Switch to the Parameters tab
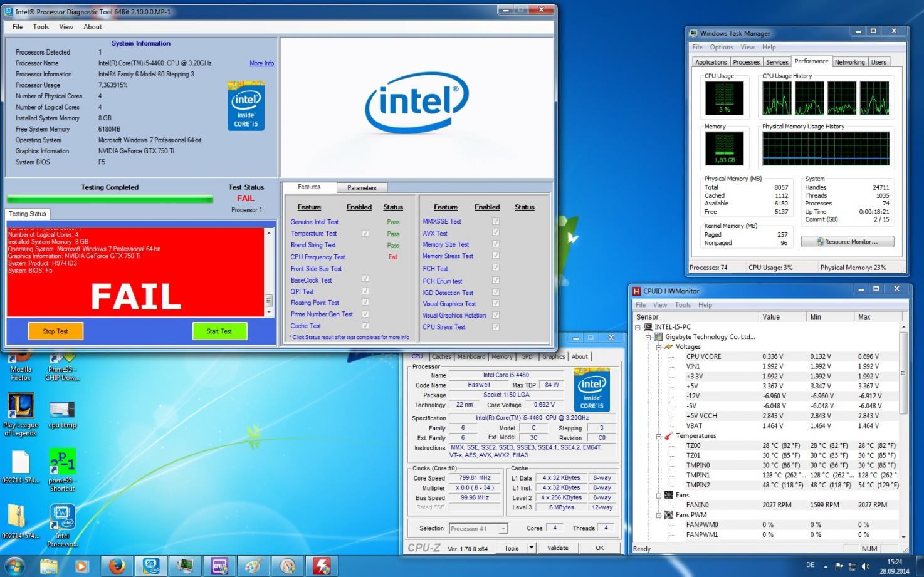 (x=362, y=187)
